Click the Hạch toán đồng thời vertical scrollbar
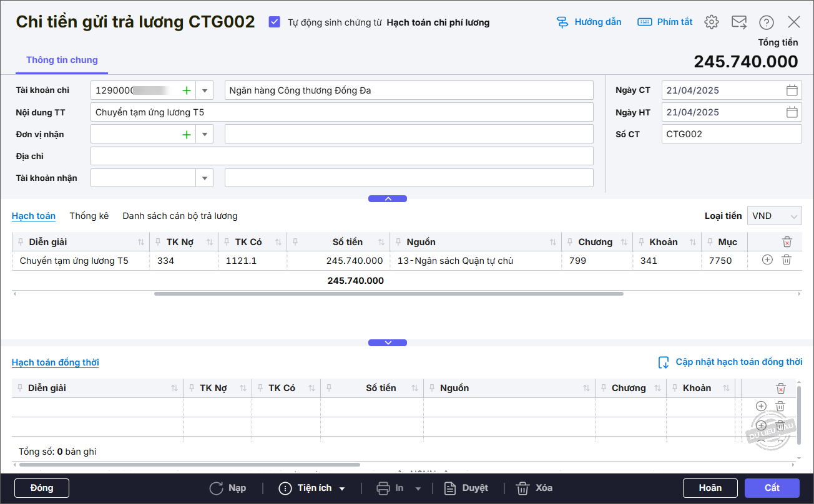 tap(799, 415)
